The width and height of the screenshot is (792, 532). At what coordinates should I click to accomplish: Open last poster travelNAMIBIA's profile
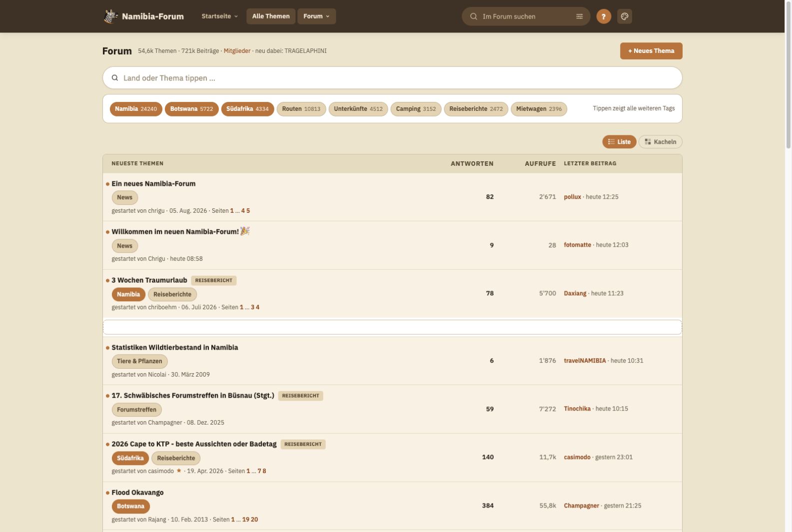(585, 361)
